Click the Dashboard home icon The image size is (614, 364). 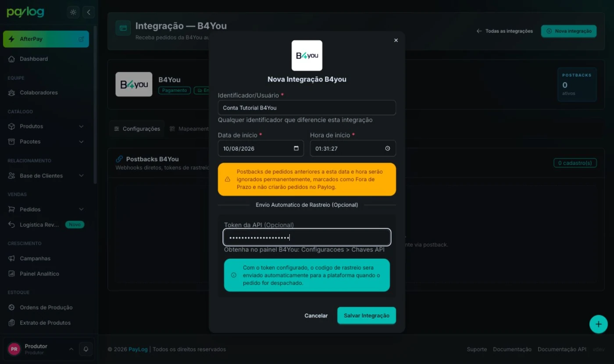tap(11, 59)
